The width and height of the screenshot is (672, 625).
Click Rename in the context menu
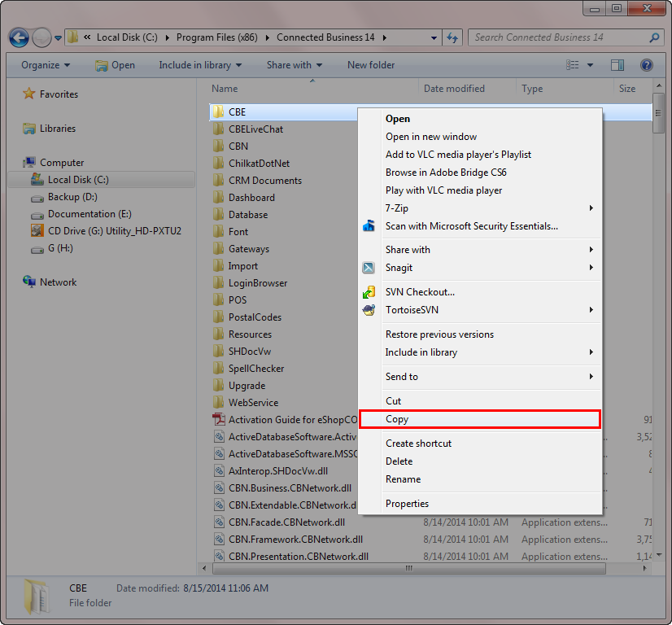tap(403, 479)
